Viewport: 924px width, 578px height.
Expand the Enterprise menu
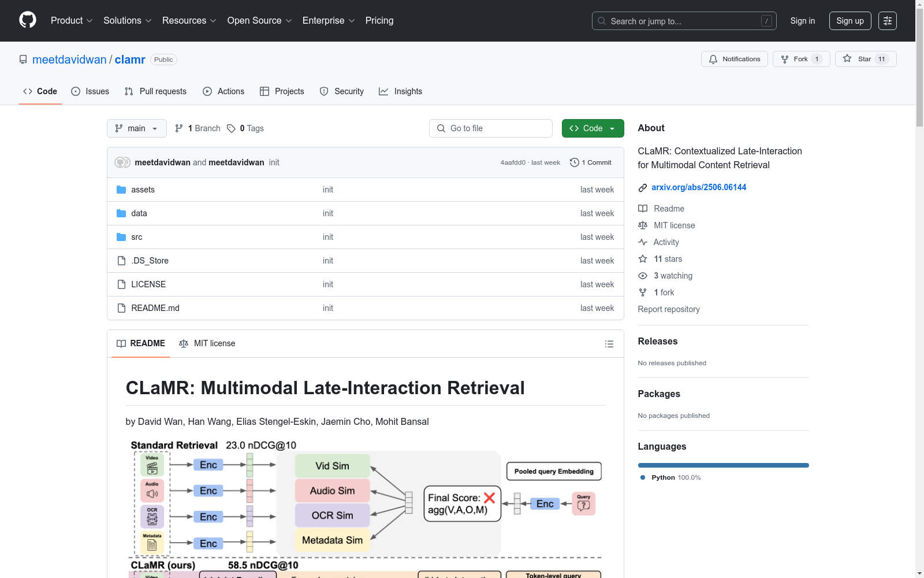[x=329, y=21]
